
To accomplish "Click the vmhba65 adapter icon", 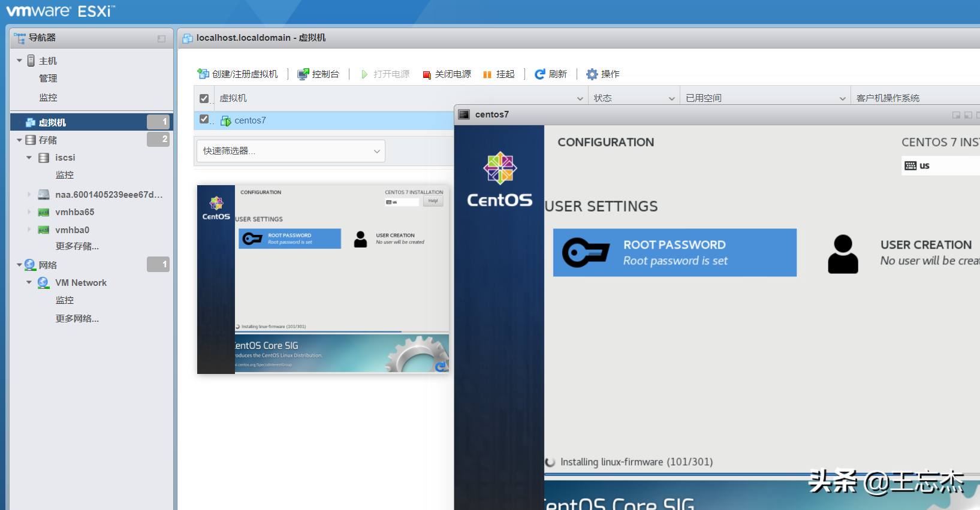I will pyautogui.click(x=44, y=212).
